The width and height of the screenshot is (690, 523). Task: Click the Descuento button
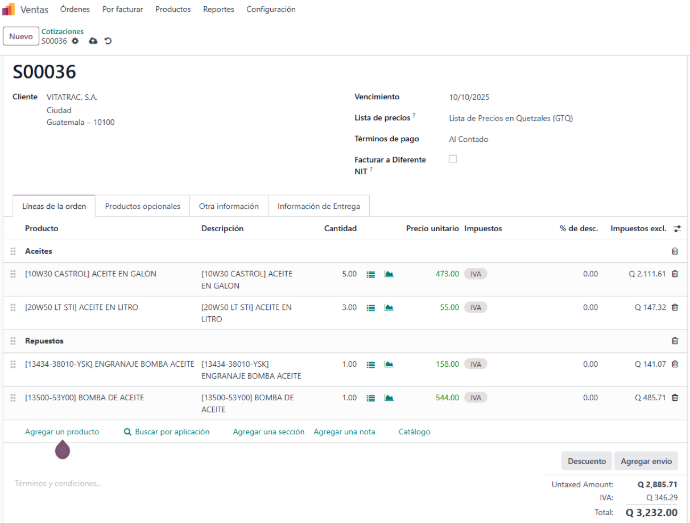tap(586, 461)
